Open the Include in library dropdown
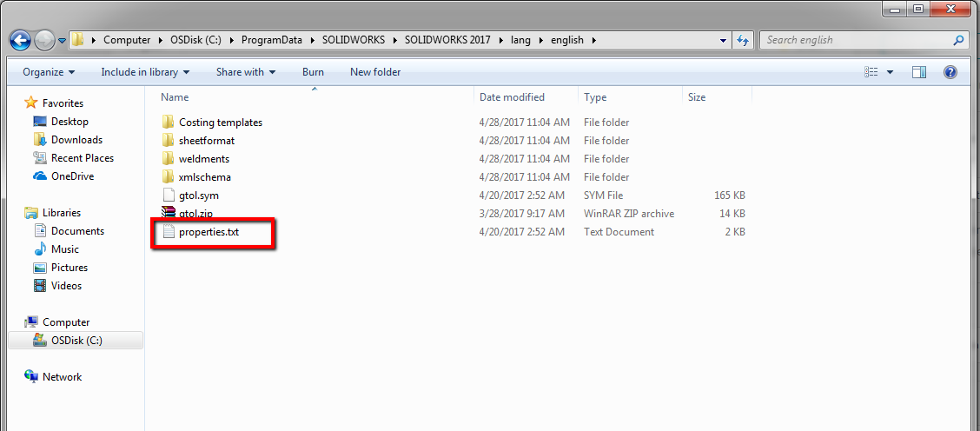 point(144,72)
